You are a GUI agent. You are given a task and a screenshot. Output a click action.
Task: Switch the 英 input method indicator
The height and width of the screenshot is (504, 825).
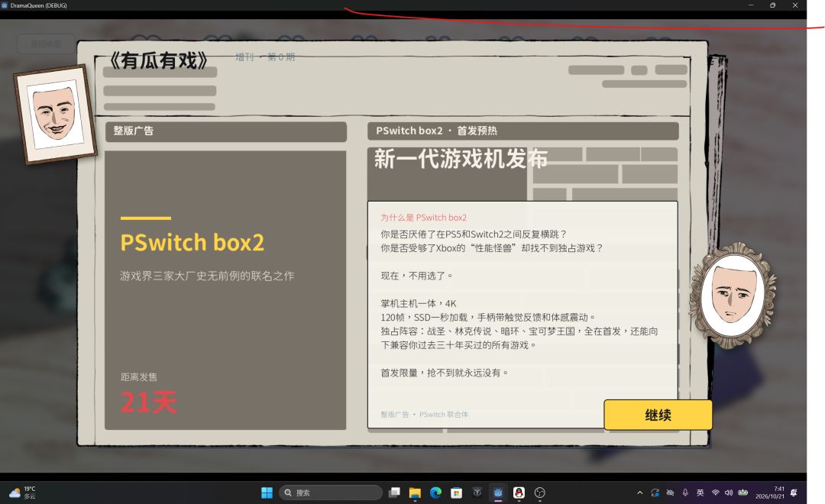pyautogui.click(x=700, y=493)
